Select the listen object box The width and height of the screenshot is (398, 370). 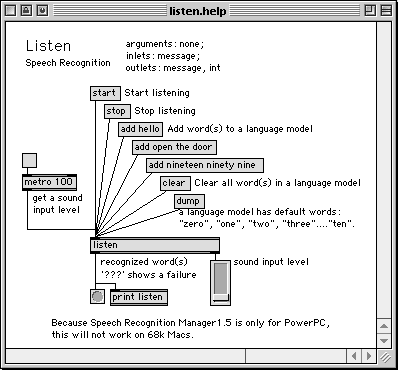click(x=155, y=245)
